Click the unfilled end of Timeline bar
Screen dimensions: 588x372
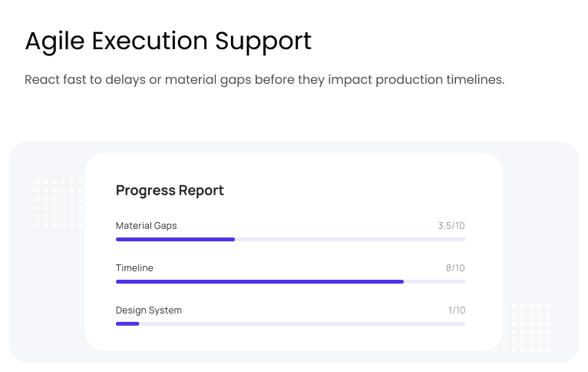434,281
